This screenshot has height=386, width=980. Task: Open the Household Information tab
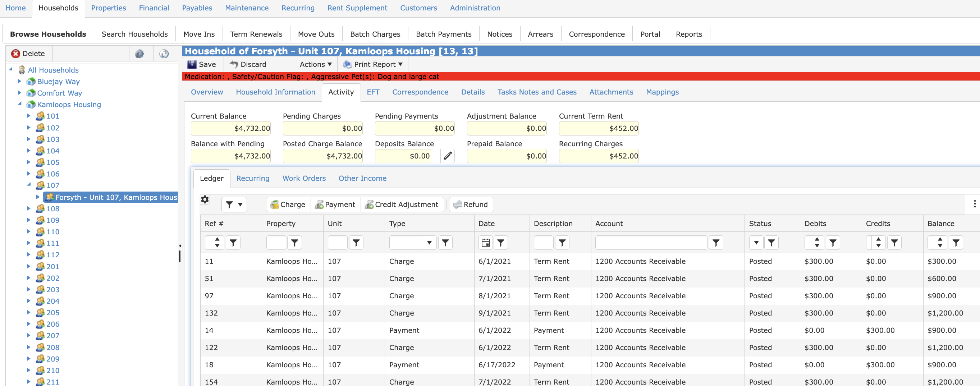click(x=275, y=92)
